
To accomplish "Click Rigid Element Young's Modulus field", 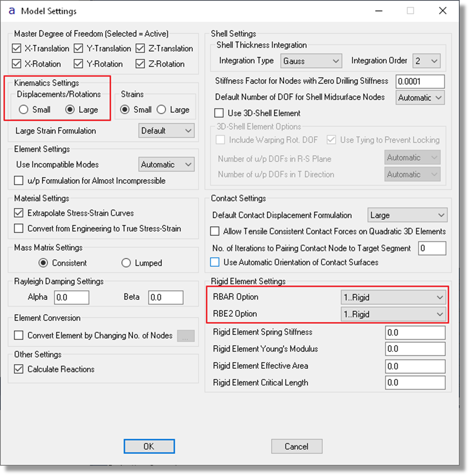I will click(x=415, y=349).
